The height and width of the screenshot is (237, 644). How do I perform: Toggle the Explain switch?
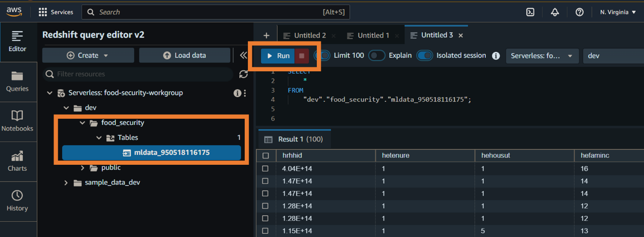[377, 56]
